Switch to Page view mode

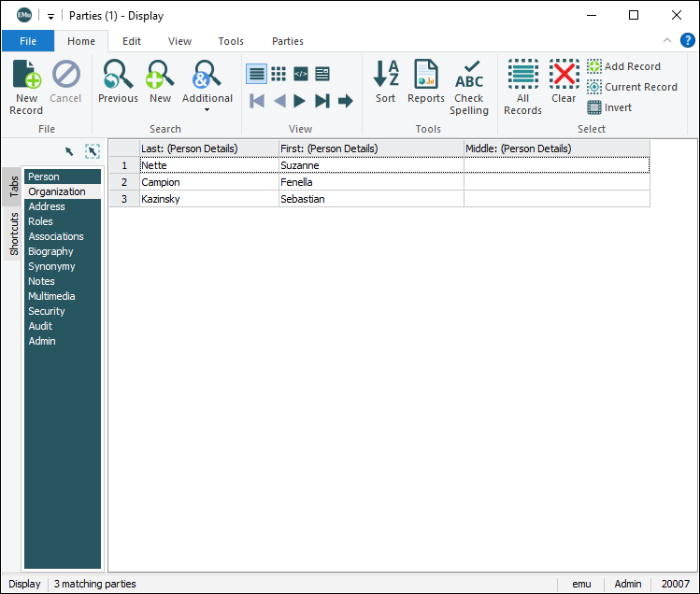(322, 74)
